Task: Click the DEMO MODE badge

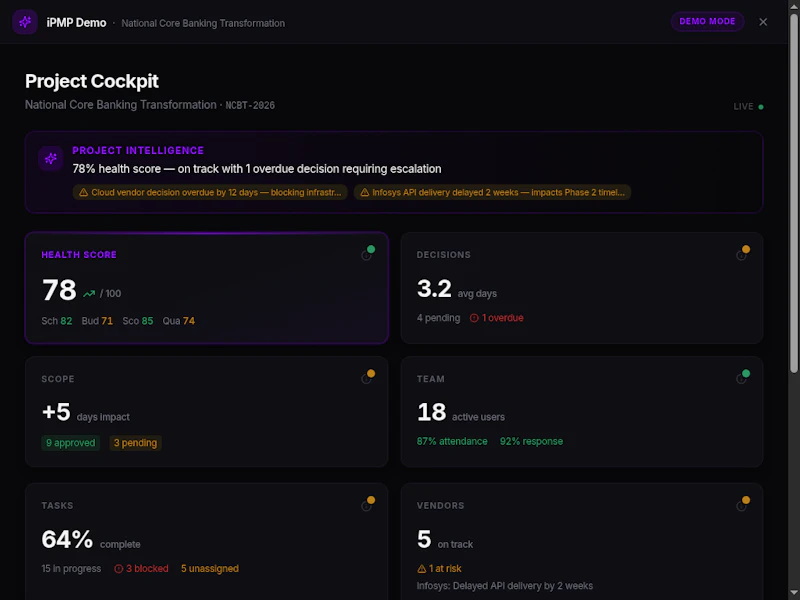Action: point(707,21)
